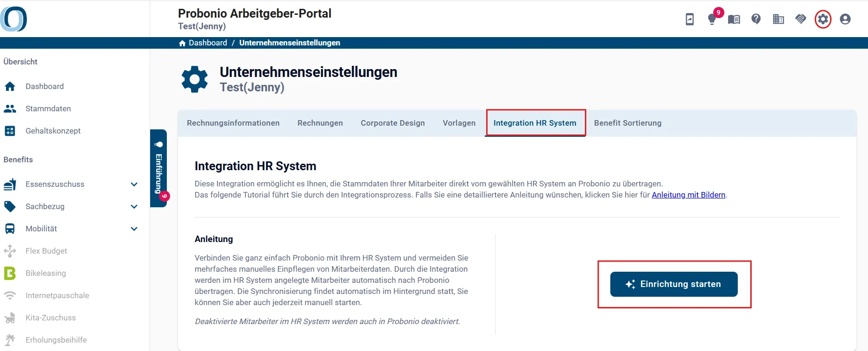This screenshot has height=351, width=868.
Task: Click the Kita-Zuschuss stroller icon
Action: (x=10, y=318)
